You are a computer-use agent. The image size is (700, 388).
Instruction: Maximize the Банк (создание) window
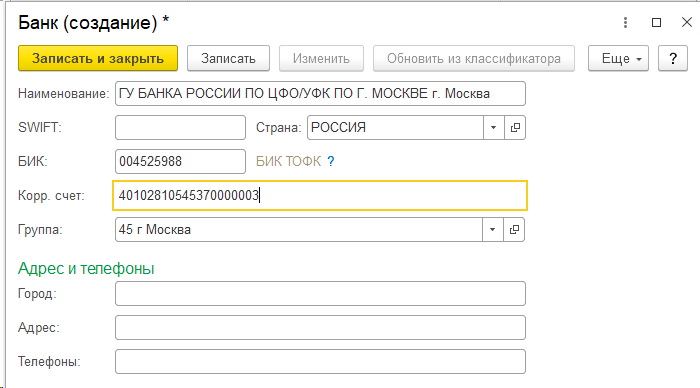coord(656,22)
